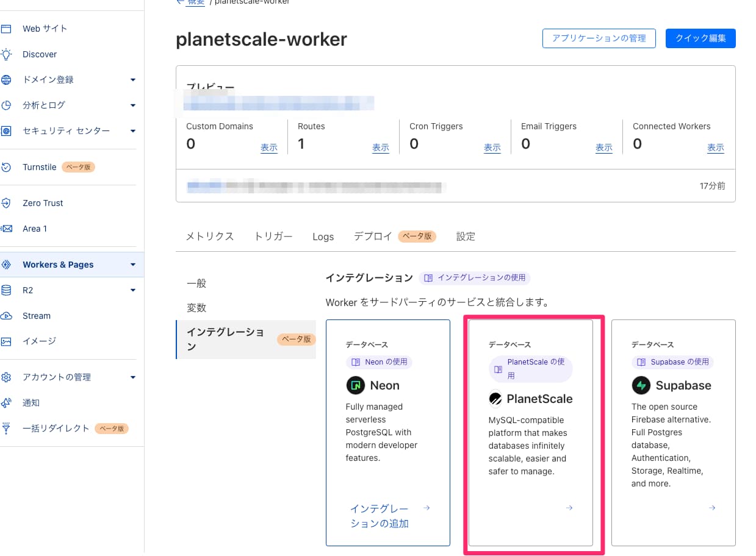Expand the ドメイン登録 section
Viewport: 756px width, 556px height.
coord(132,79)
